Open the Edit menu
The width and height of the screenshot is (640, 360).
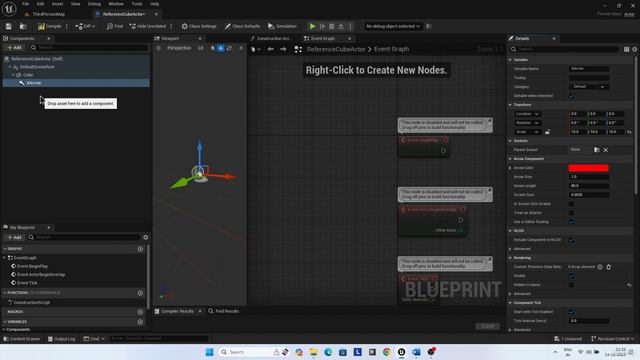coord(40,4)
